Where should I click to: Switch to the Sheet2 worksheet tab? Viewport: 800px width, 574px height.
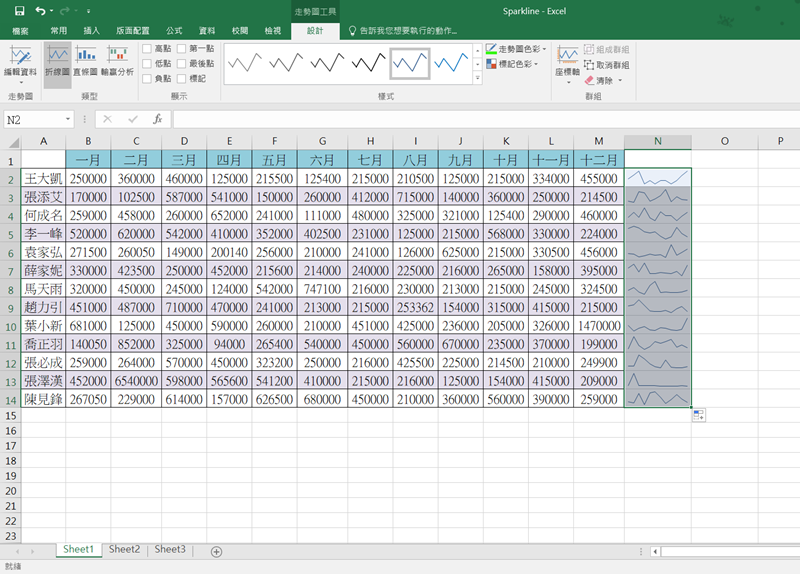tap(124, 549)
